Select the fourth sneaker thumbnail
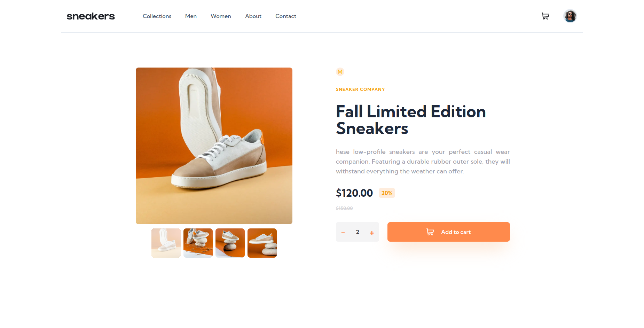 click(x=262, y=243)
